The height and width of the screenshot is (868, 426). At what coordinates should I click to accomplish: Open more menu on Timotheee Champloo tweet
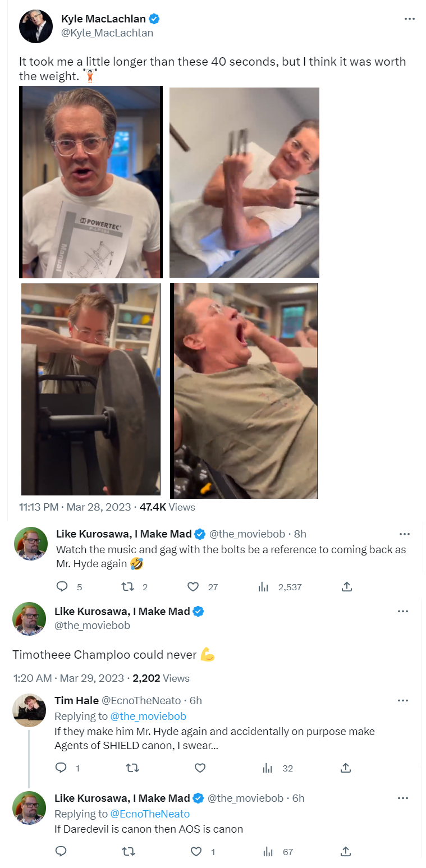pos(403,611)
